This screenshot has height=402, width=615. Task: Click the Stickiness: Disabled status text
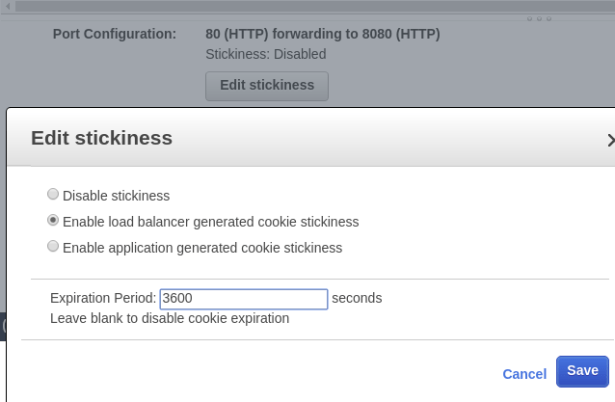(x=265, y=54)
